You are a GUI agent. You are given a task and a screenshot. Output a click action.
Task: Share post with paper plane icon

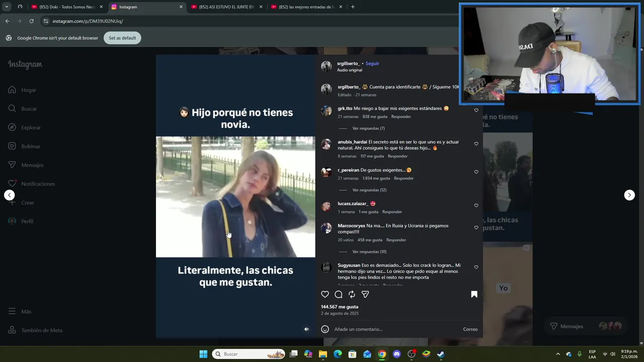point(365,294)
